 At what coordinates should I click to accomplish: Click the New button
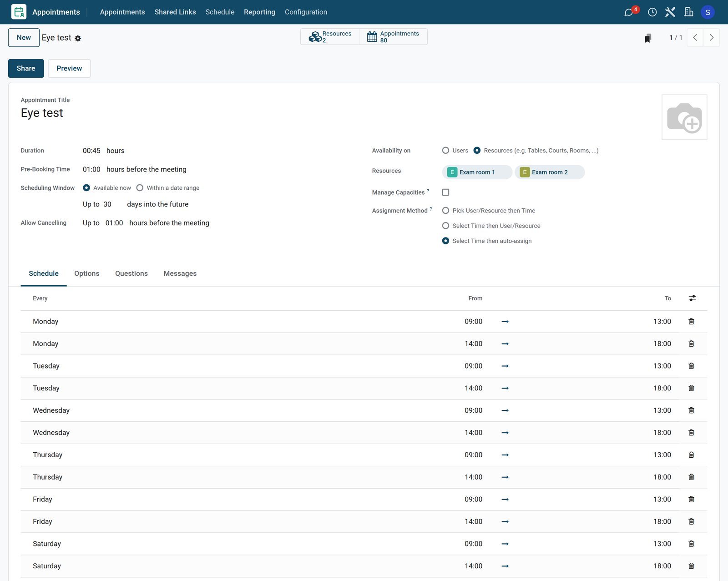pyautogui.click(x=24, y=38)
